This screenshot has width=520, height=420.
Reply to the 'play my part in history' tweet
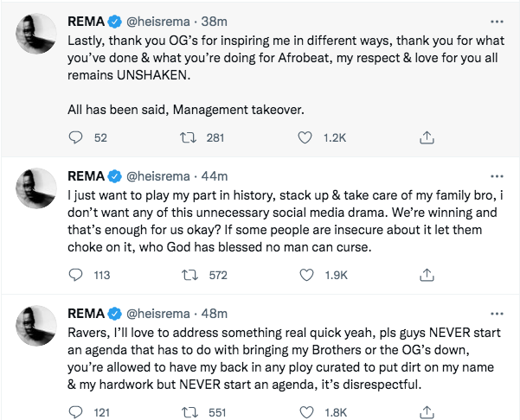click(x=75, y=275)
